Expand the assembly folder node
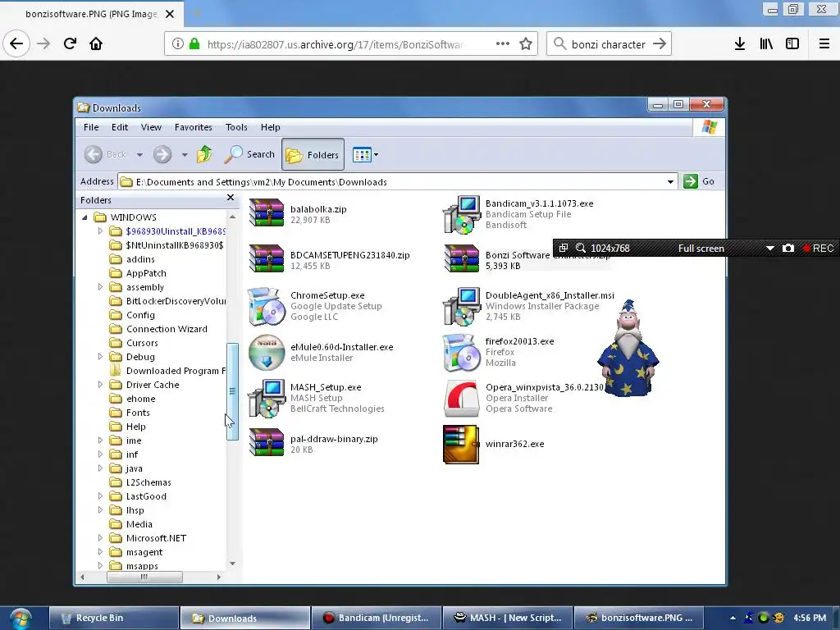840x630 pixels. (x=100, y=287)
